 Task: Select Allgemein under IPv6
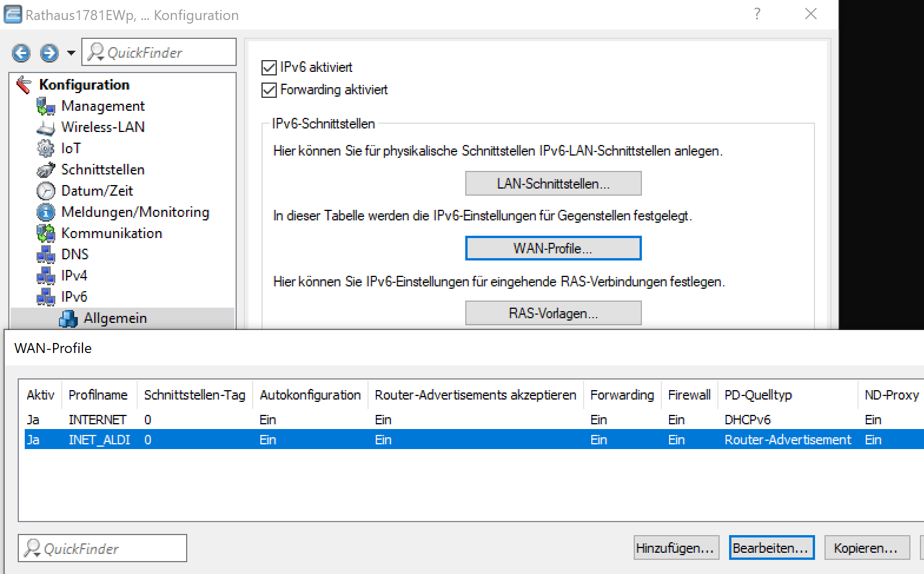115,318
